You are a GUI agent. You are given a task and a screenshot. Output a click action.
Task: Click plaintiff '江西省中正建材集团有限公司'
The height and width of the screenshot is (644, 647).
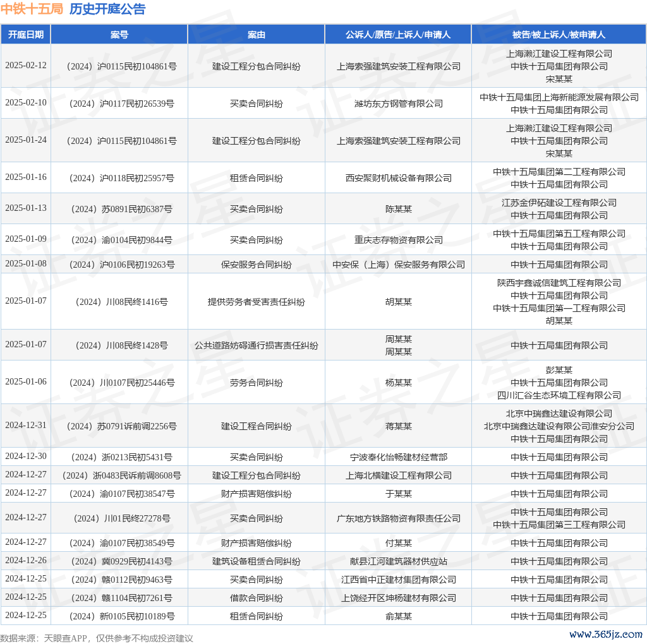coord(398,580)
